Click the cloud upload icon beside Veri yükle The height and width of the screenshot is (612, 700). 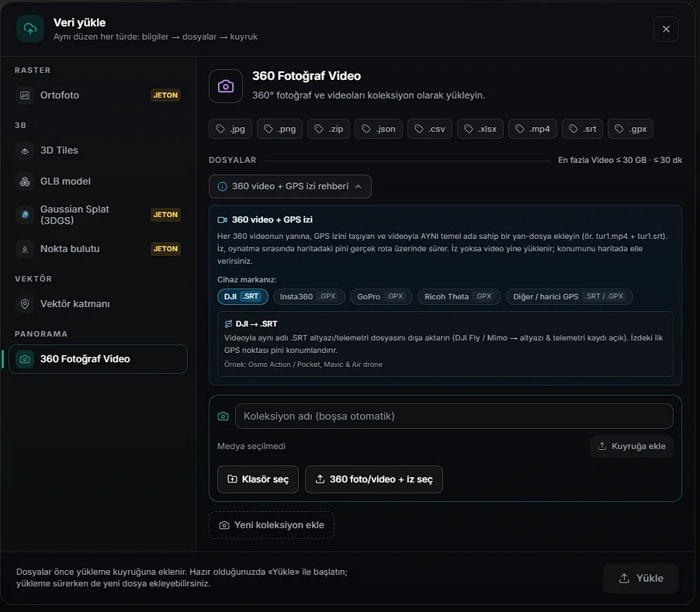coord(30,29)
